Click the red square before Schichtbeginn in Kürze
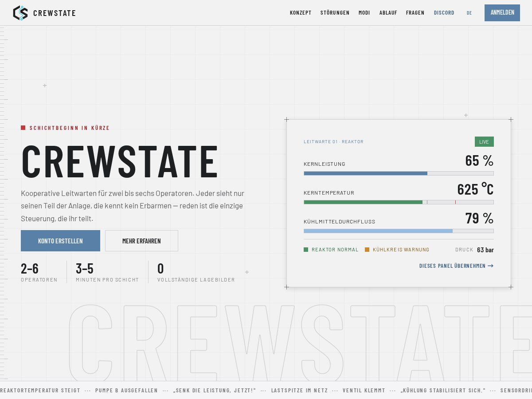532x399 pixels. coord(23,128)
